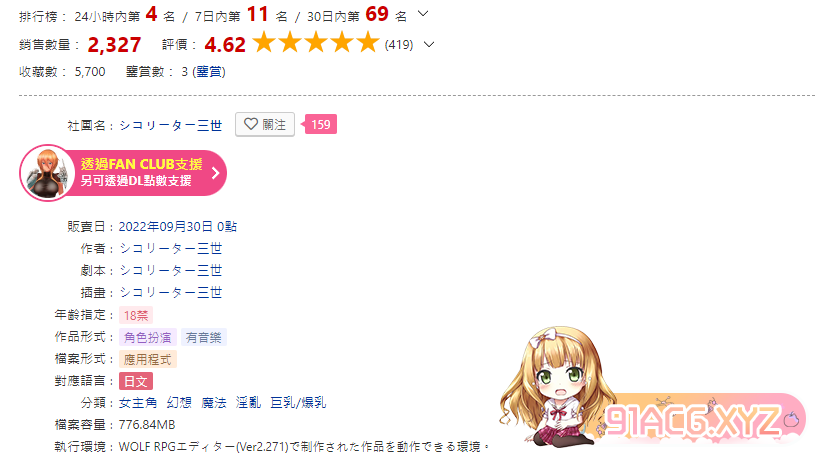Click the five gold rating stars

[315, 43]
